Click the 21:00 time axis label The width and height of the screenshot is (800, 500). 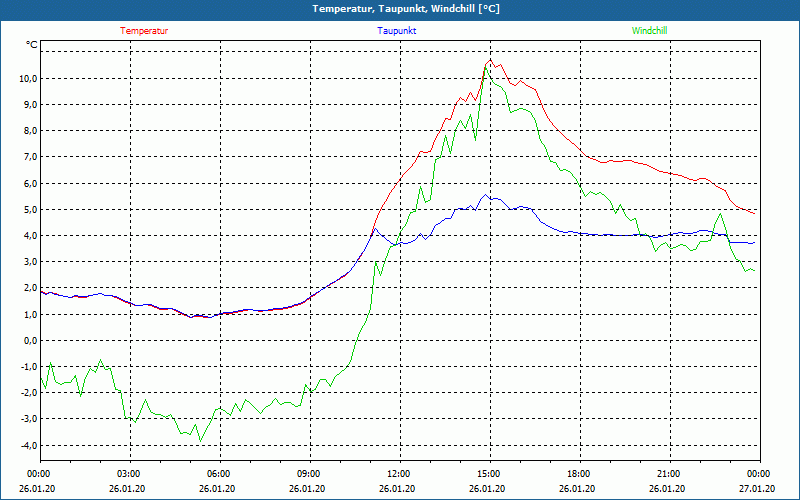670,474
